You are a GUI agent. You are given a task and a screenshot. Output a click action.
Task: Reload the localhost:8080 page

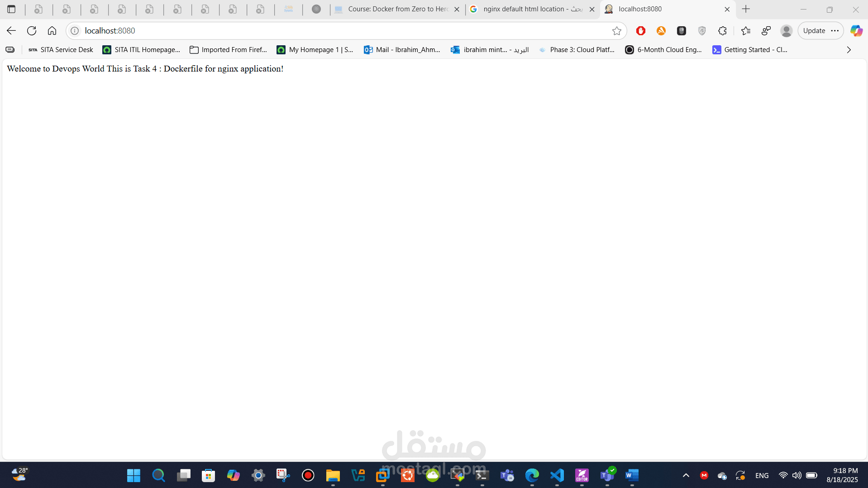[32, 31]
